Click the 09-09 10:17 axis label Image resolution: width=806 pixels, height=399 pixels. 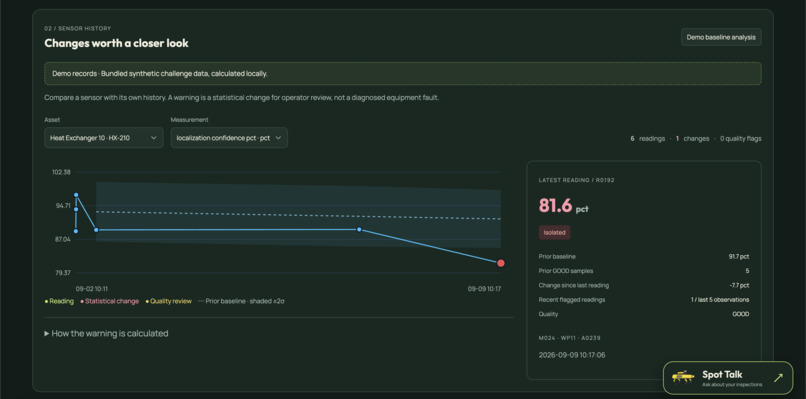coord(484,289)
